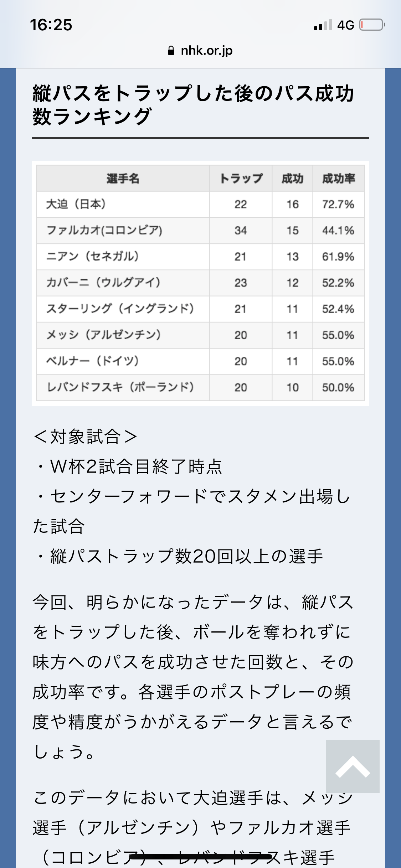Tap the 72.7% success rate cell
The image size is (401, 868).
click(x=338, y=205)
